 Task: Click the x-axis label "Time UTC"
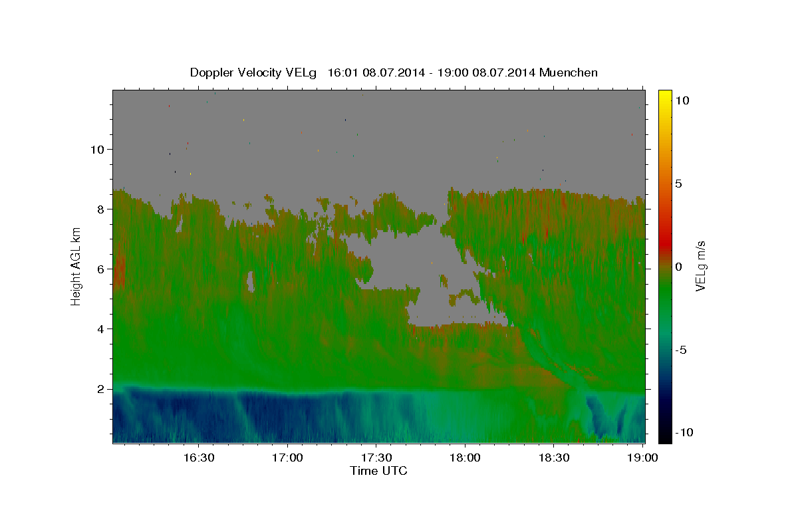pyautogui.click(x=378, y=471)
